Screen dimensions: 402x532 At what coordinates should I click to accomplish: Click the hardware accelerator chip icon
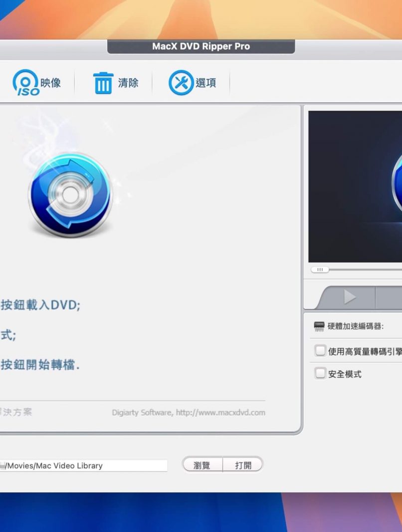(x=319, y=327)
